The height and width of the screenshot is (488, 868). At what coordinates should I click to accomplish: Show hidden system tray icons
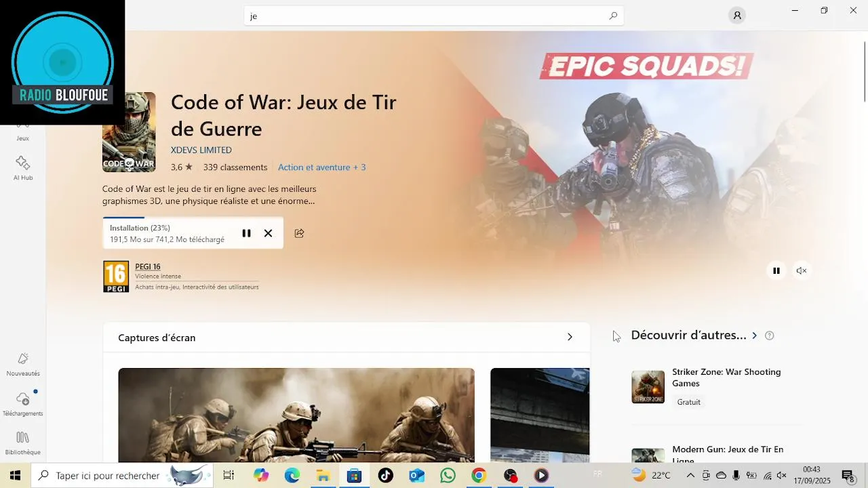[x=690, y=475]
